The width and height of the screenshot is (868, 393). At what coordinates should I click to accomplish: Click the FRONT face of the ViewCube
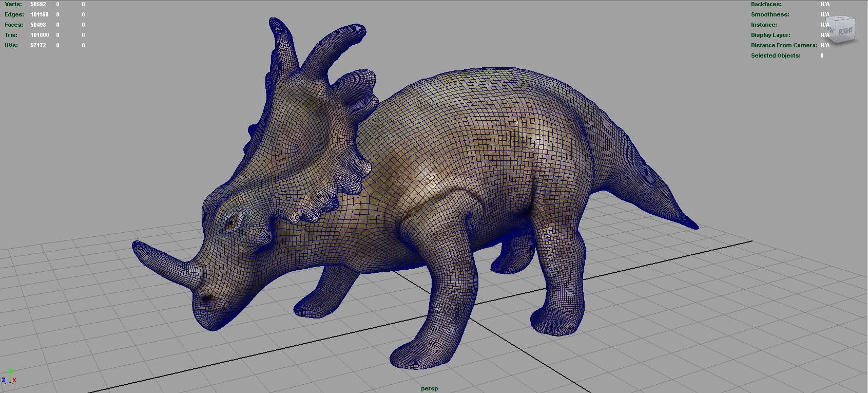[x=832, y=31]
